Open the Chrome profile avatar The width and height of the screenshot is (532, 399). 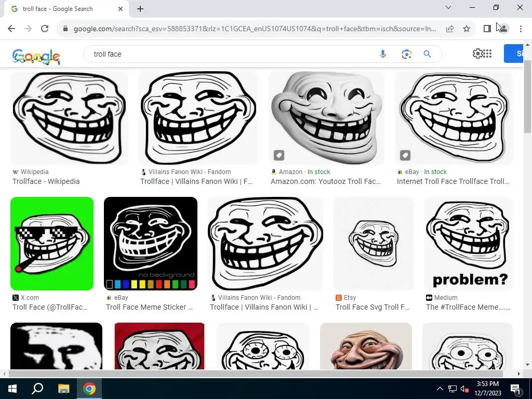(504, 29)
